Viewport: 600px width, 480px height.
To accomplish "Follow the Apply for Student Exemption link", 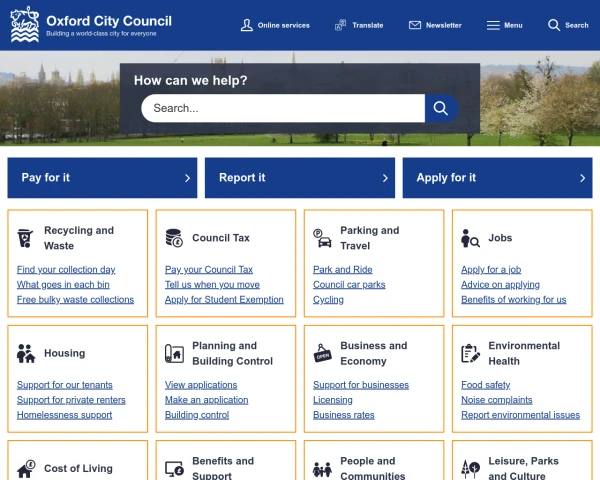I will (x=224, y=299).
